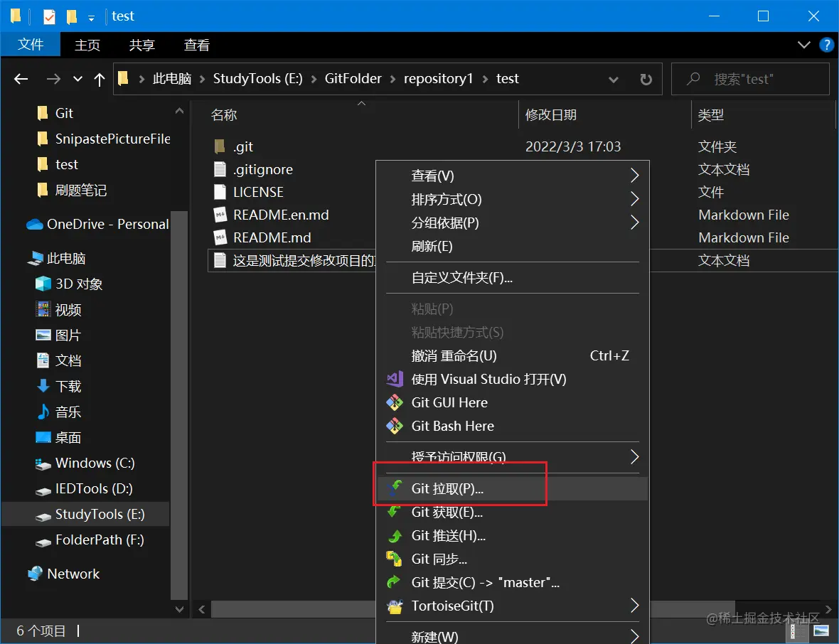Click the 搜索"test" search box
The image size is (839, 644).
(x=750, y=79)
